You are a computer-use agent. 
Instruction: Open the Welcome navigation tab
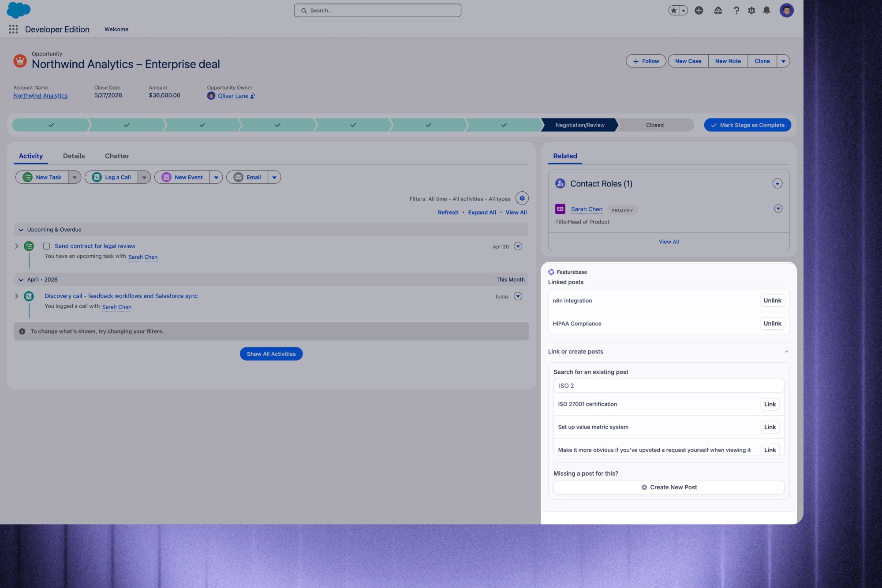click(x=116, y=30)
